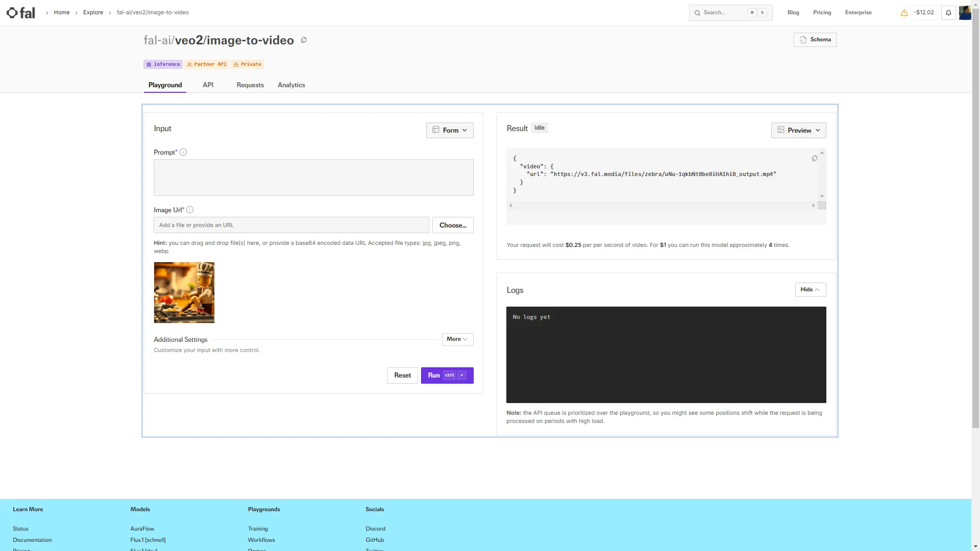Click Image Url info icon
This screenshot has height=551, width=980.
190,210
